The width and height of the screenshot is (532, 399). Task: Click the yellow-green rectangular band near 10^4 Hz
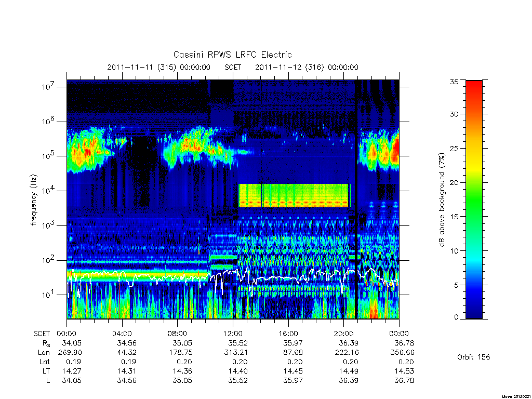tap(294, 195)
